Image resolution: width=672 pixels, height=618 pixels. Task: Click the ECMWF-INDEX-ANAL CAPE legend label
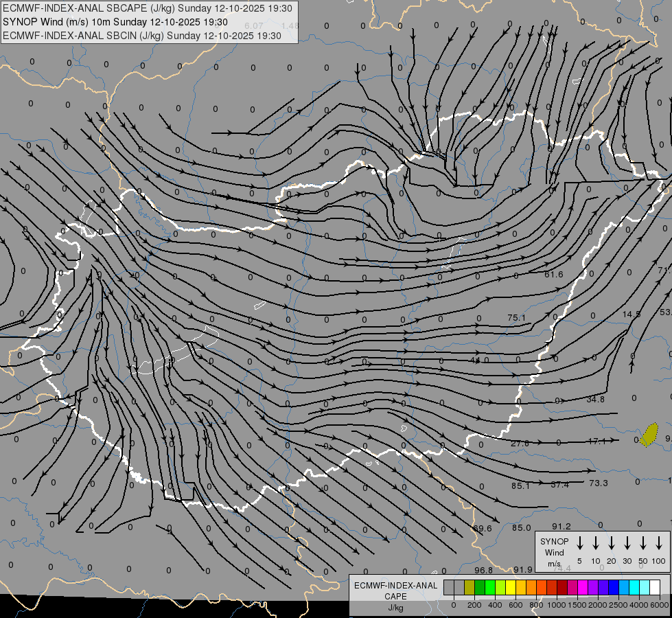coord(395,591)
